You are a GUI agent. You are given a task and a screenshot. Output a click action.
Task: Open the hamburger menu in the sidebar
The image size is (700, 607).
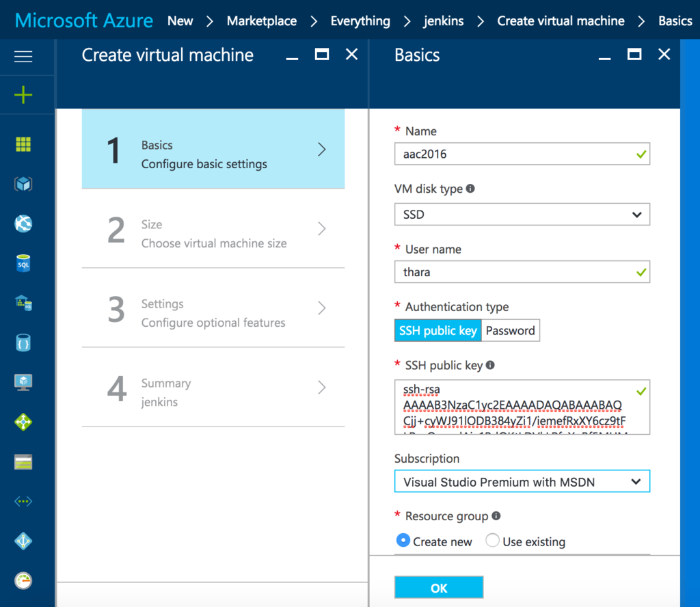coord(23,57)
